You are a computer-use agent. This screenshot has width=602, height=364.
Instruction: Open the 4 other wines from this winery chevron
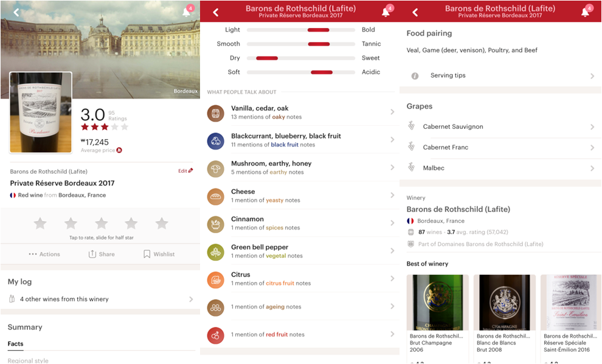pyautogui.click(x=191, y=299)
